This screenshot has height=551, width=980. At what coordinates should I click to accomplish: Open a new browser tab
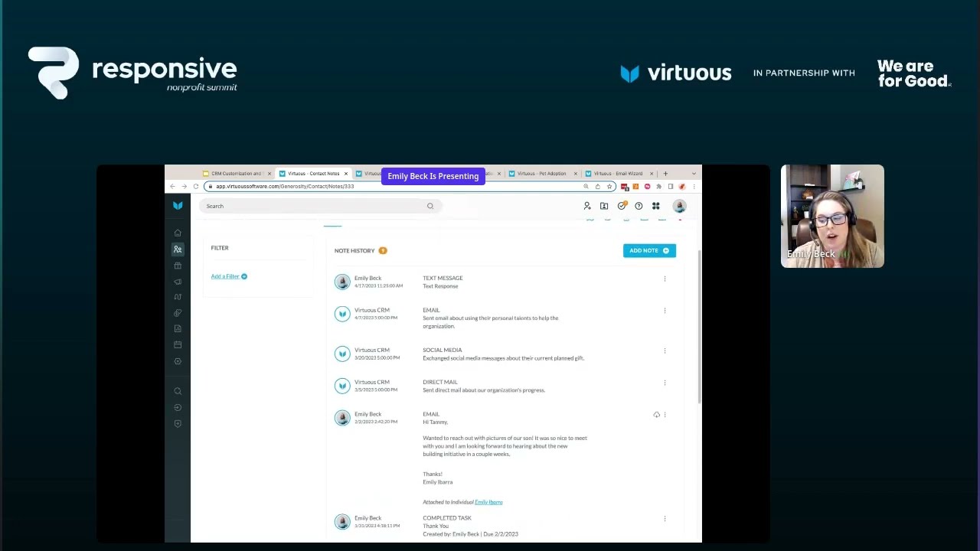(x=665, y=174)
